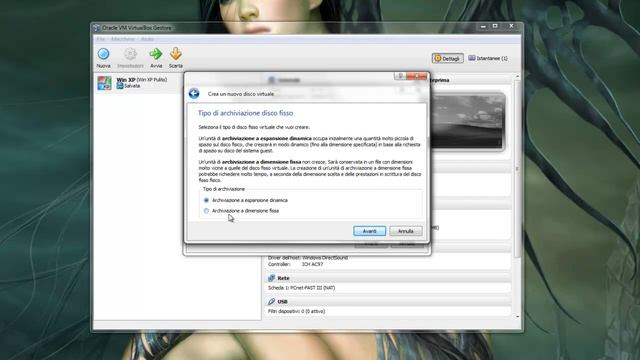Open the Aiuto menu
The height and width of the screenshot is (360, 640).
[x=147, y=39]
